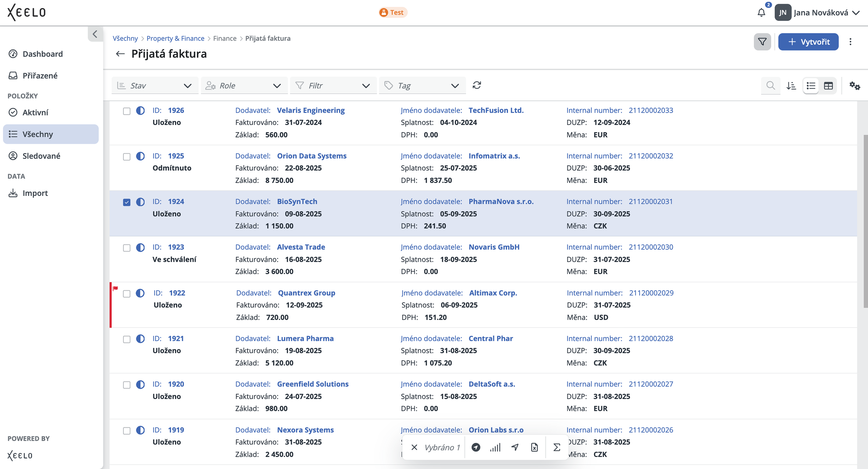Open Dashboard in the sidebar
Viewport: 868px width, 469px height.
[42, 54]
